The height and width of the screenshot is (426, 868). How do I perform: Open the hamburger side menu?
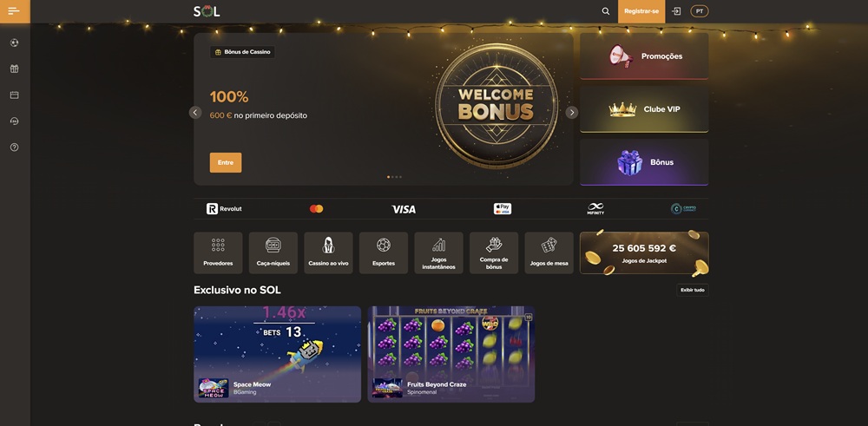click(15, 11)
